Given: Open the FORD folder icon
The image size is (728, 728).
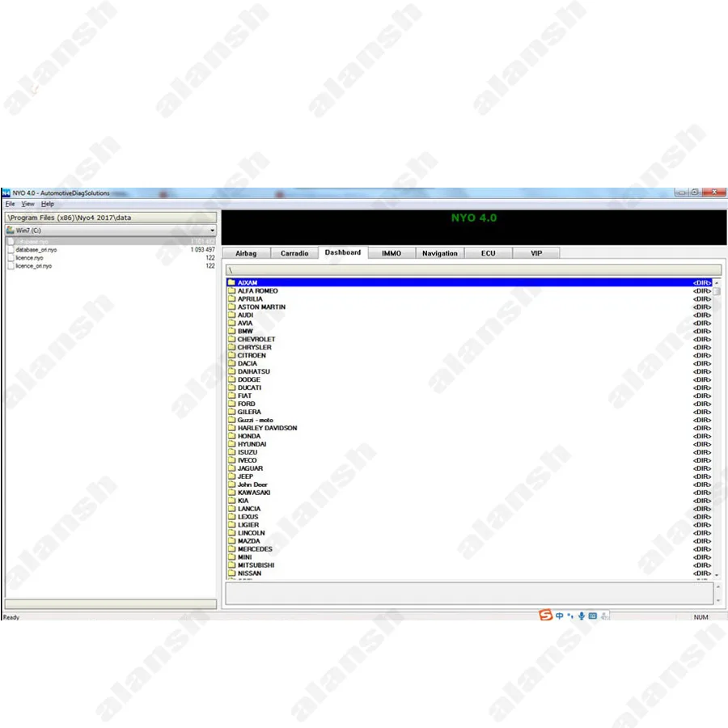Looking at the screenshot, I should (231, 404).
